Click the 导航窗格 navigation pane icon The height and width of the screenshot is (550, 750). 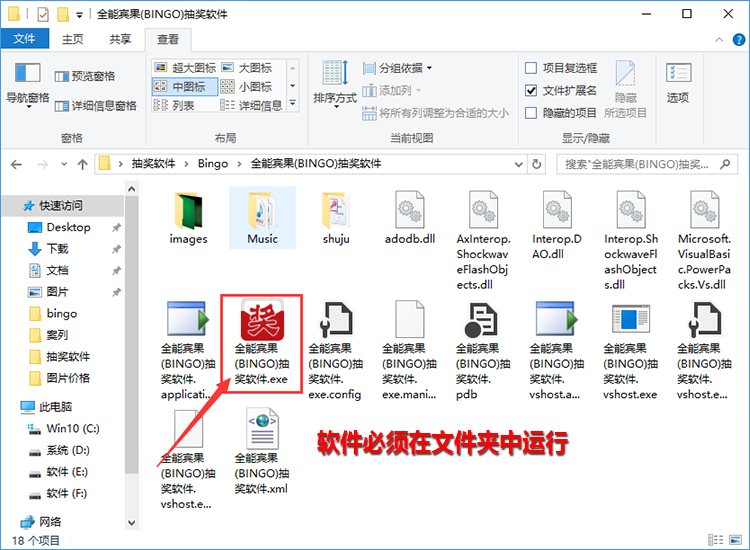[27, 84]
